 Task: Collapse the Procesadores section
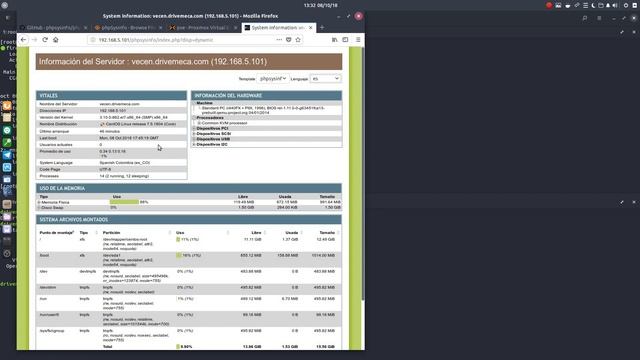coord(195,118)
